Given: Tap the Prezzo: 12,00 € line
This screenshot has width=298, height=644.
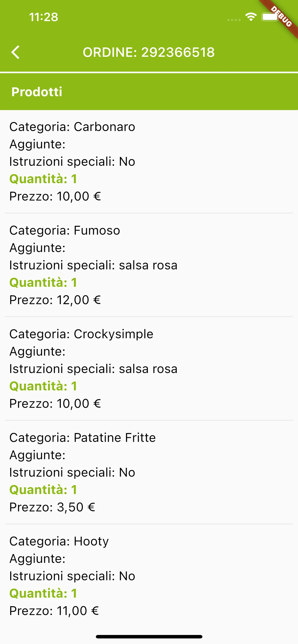Looking at the screenshot, I should [55, 300].
